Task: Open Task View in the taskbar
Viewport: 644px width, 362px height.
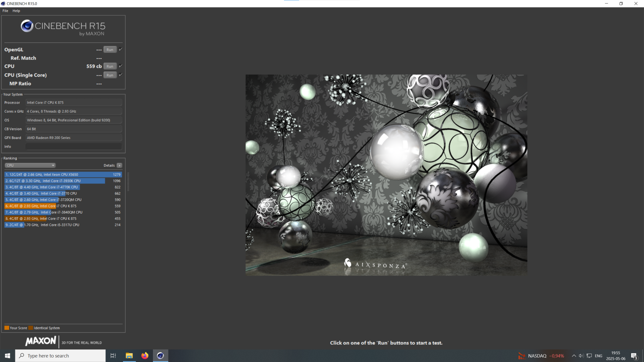Action: pos(113,356)
